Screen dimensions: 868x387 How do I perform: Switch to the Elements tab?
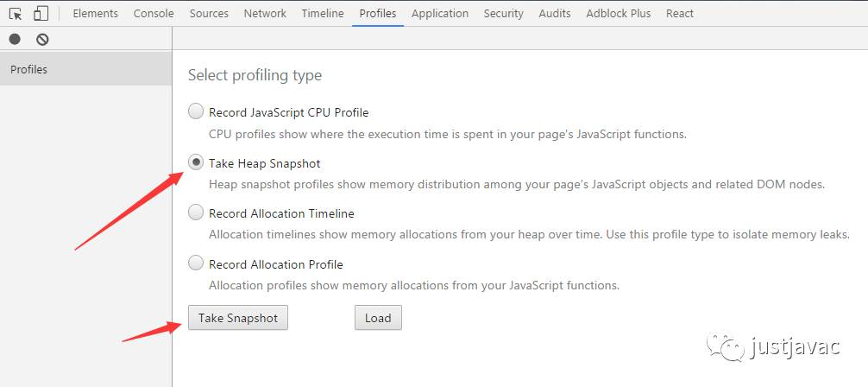95,13
